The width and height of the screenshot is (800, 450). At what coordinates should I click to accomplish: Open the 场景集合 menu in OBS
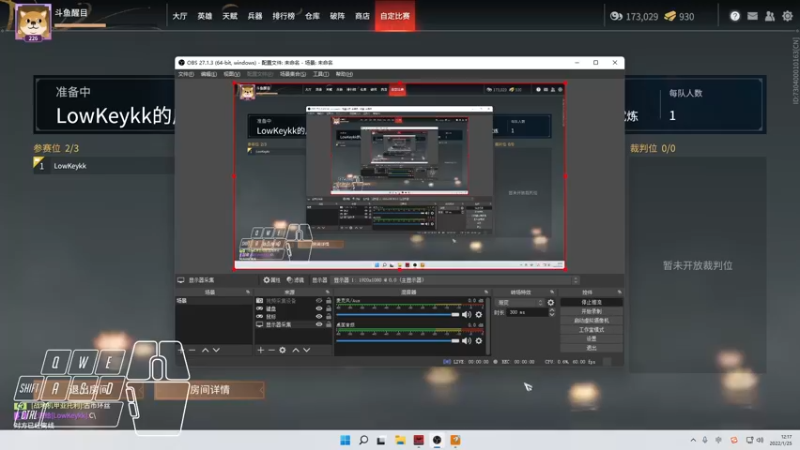(293, 74)
